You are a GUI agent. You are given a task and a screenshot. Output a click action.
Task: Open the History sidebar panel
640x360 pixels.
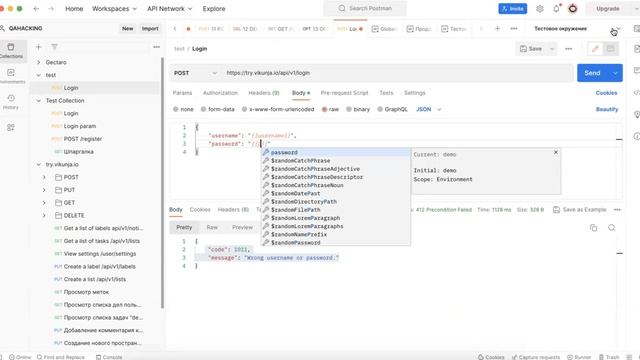tap(11, 102)
